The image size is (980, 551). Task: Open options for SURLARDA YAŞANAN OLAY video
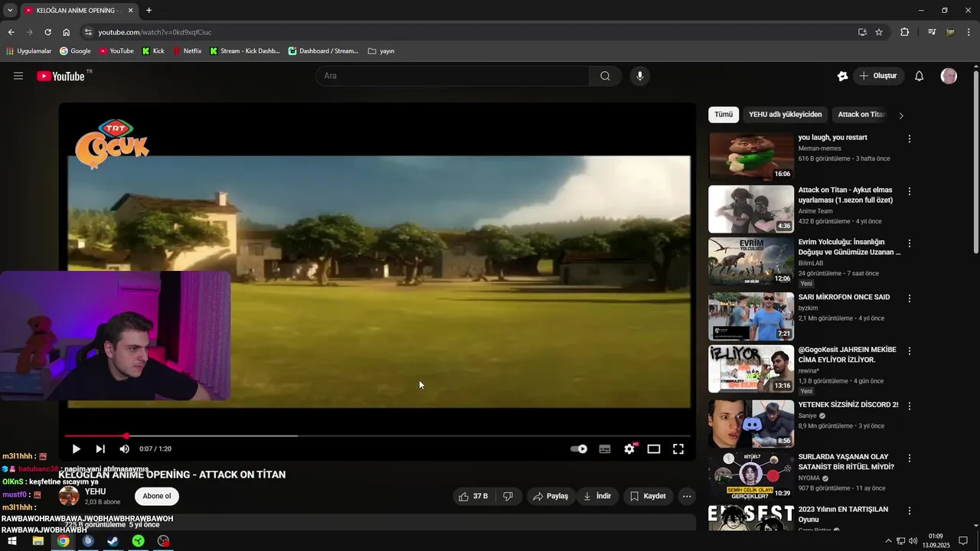910,458
